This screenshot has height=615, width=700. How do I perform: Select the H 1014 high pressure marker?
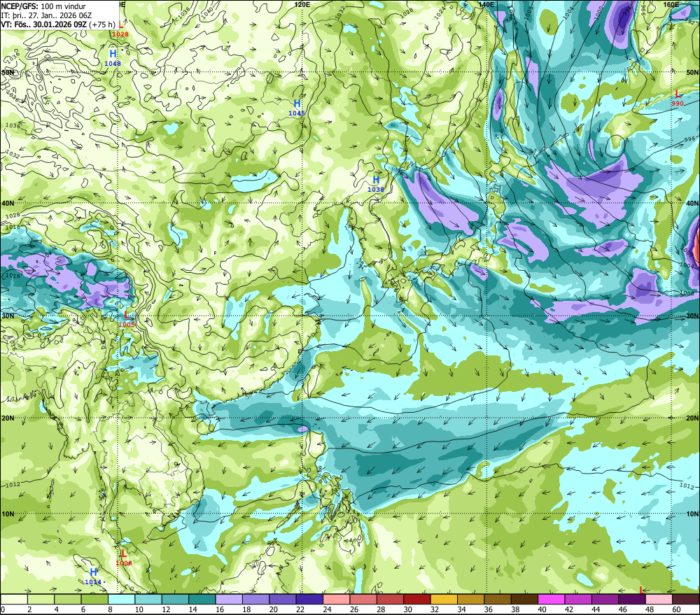coord(93,577)
